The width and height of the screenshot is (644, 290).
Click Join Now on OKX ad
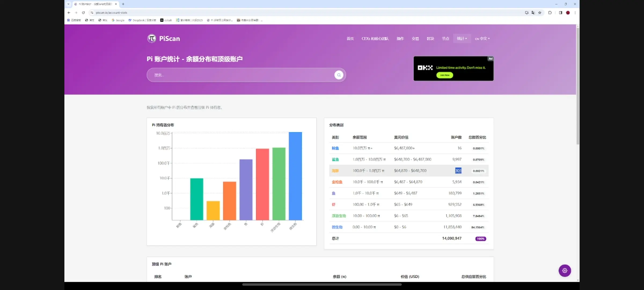[x=445, y=75]
